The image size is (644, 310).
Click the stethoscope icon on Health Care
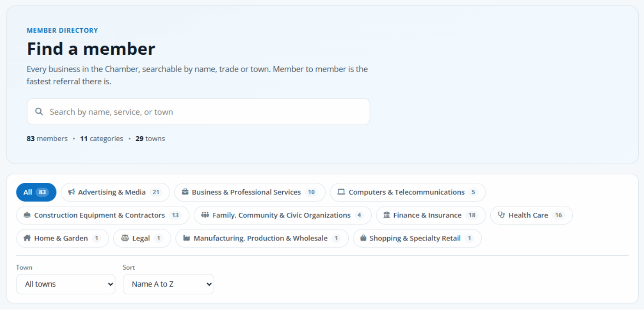pyautogui.click(x=501, y=215)
